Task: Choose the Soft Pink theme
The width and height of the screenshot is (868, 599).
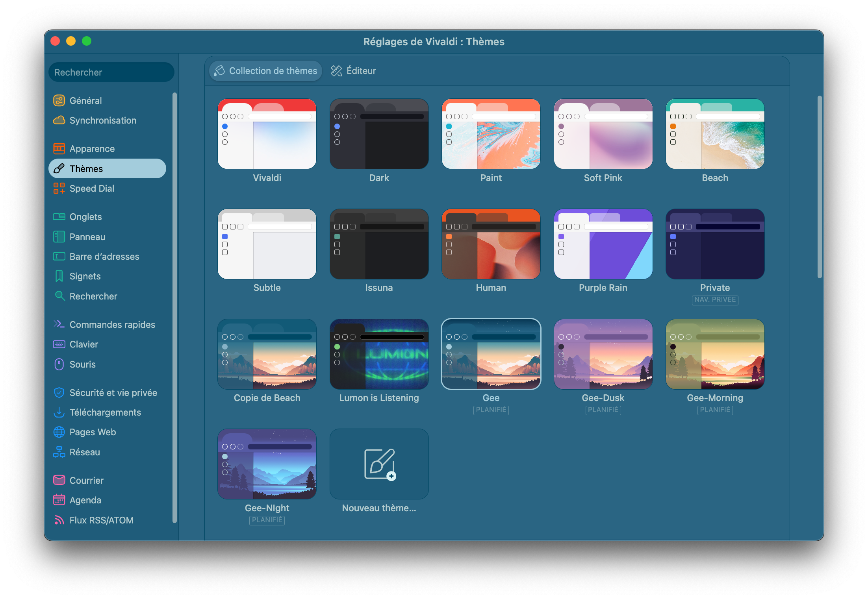Action: tap(603, 134)
